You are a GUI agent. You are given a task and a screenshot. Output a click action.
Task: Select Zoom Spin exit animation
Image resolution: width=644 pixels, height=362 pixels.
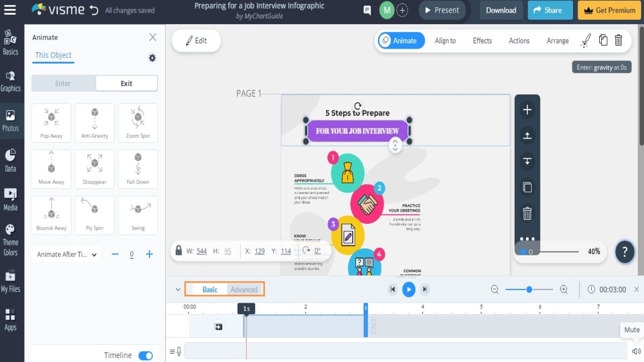(x=138, y=123)
